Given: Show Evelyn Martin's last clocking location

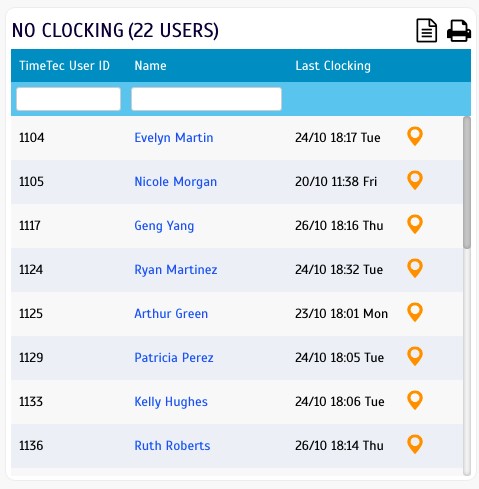Looking at the screenshot, I should tap(415, 136).
